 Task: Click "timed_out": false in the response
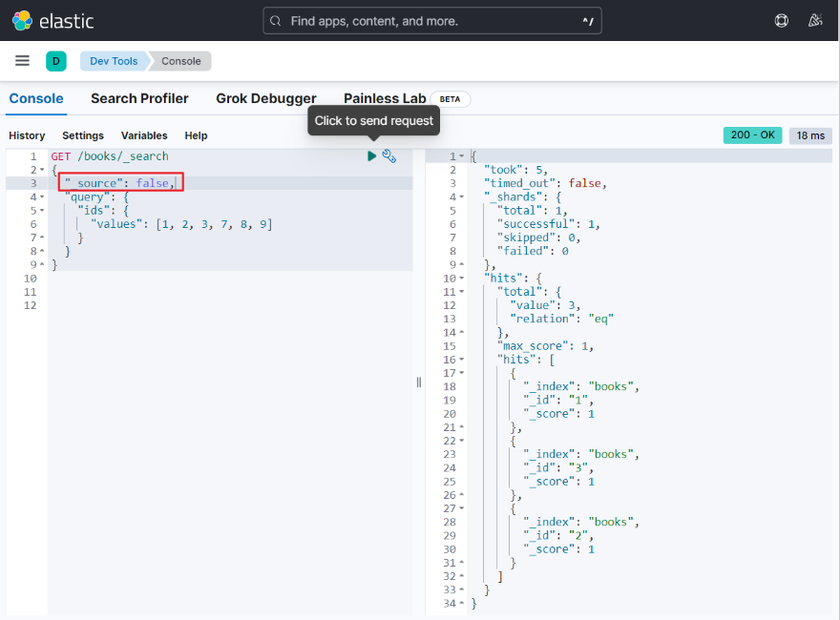[x=545, y=183]
